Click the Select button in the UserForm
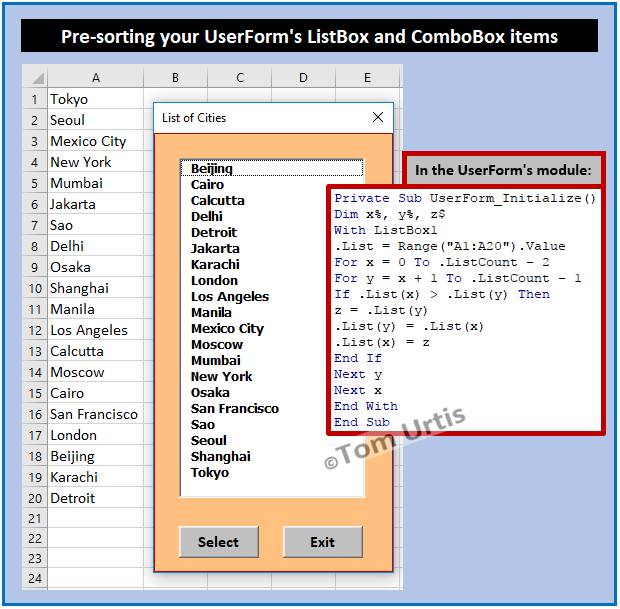 pos(219,542)
